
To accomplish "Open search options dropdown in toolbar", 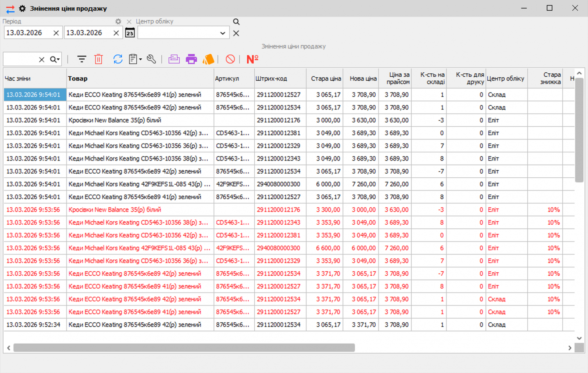I will click(55, 59).
